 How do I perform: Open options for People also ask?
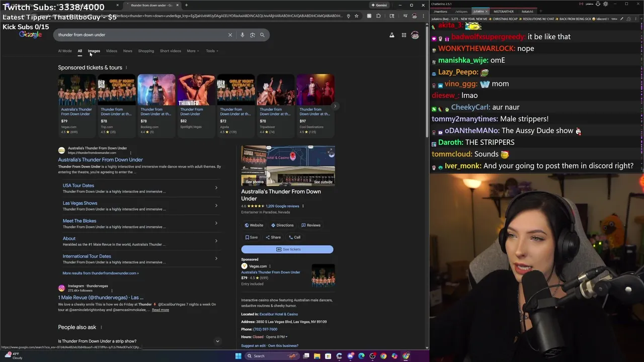101,327
